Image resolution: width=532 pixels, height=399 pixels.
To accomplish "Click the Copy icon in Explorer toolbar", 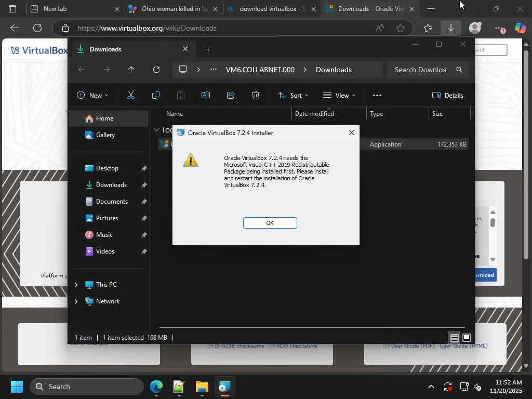I will (156, 96).
